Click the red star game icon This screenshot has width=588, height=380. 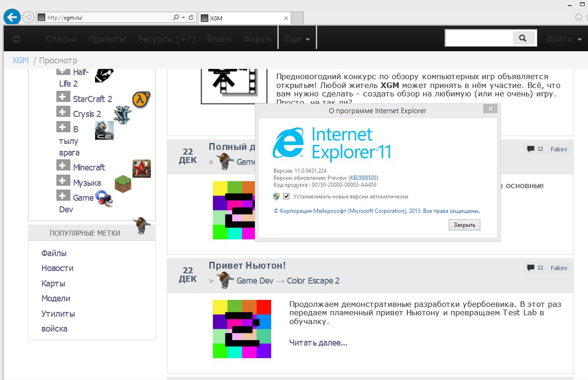pyautogui.click(x=142, y=169)
